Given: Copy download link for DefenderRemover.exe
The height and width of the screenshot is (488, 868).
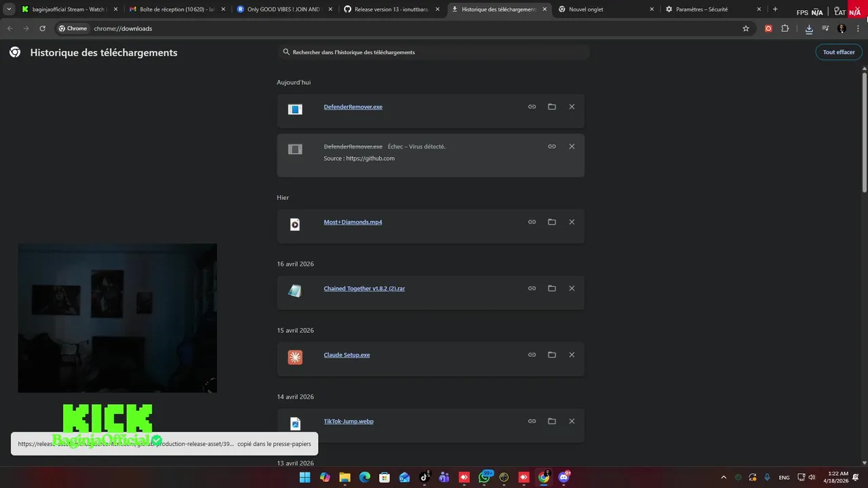Looking at the screenshot, I should pos(532,107).
